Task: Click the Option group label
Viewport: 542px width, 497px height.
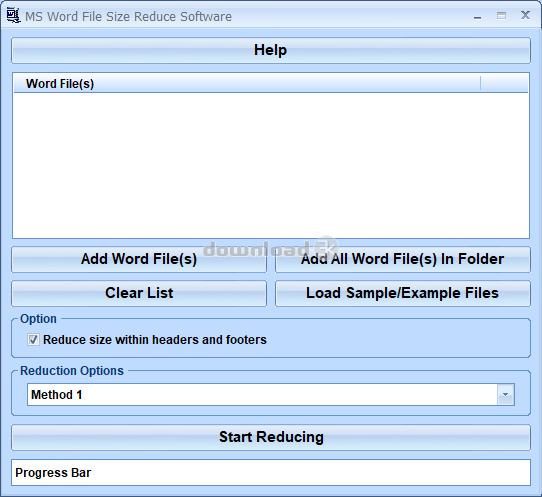Action: 38,319
